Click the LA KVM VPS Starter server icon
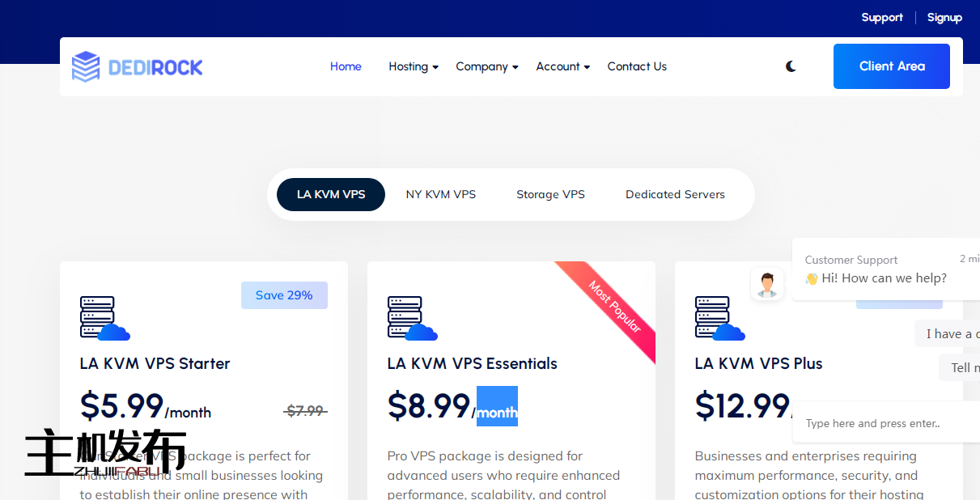980x500 pixels. [x=104, y=318]
